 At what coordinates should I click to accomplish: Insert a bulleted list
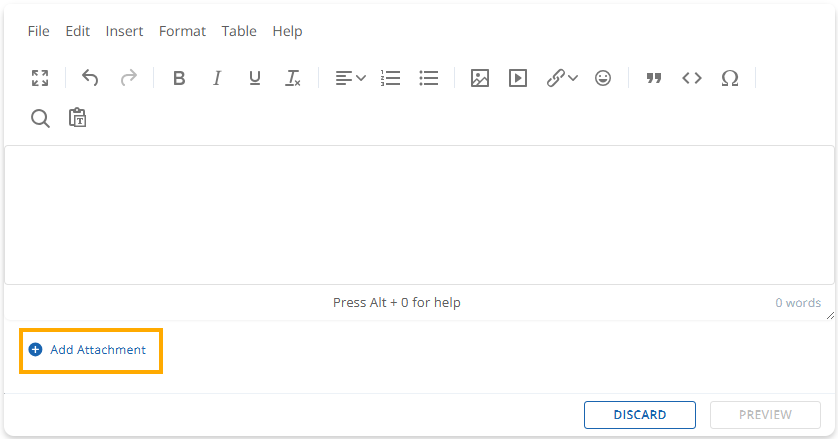(x=429, y=78)
